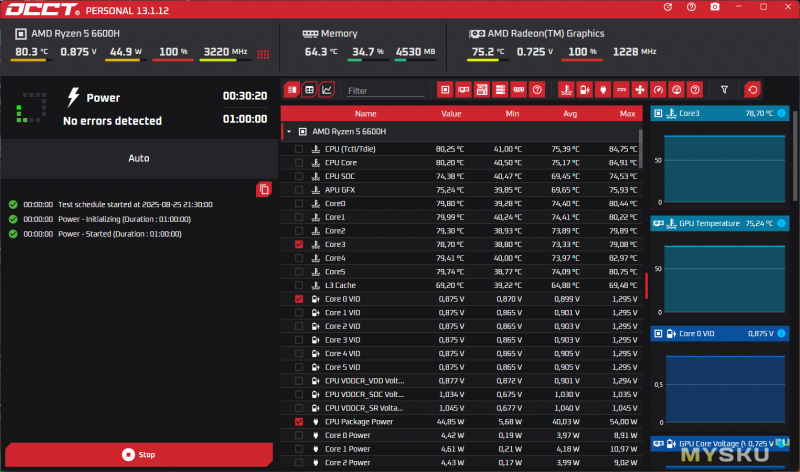This screenshot has height=472, width=800.
Task: Reset min/max sensor statistics
Action: [753, 90]
